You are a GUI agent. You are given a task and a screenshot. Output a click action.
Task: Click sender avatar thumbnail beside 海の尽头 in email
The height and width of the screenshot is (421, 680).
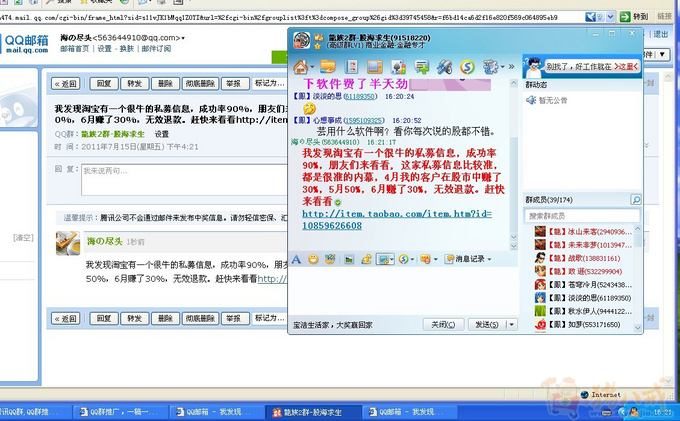point(68,243)
